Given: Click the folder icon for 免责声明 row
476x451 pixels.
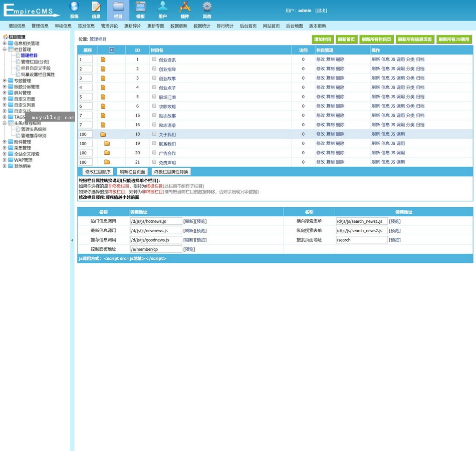Looking at the screenshot, I should [107, 162].
